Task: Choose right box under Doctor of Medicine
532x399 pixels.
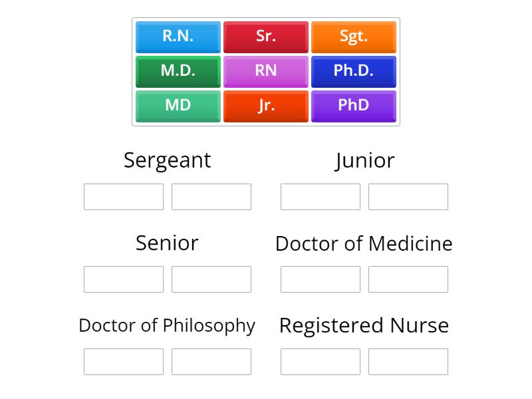Action: click(x=408, y=279)
